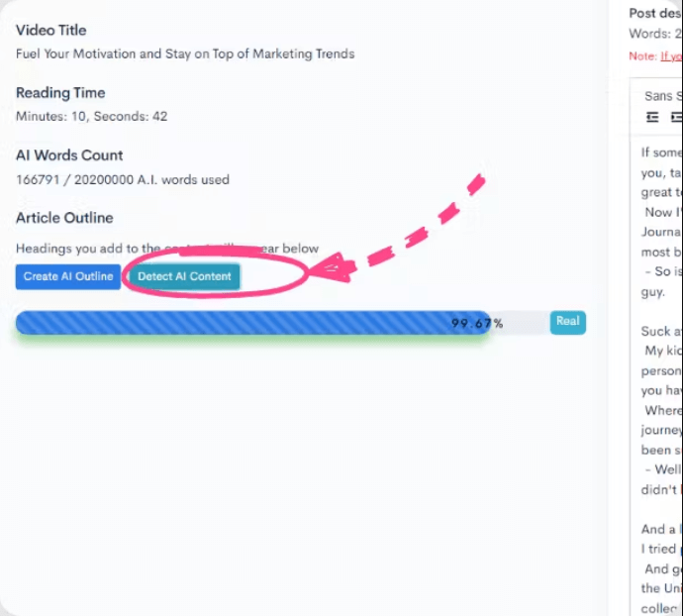The height and width of the screenshot is (616, 683).
Task: Open the red underlined Note link
Action: pos(671,56)
